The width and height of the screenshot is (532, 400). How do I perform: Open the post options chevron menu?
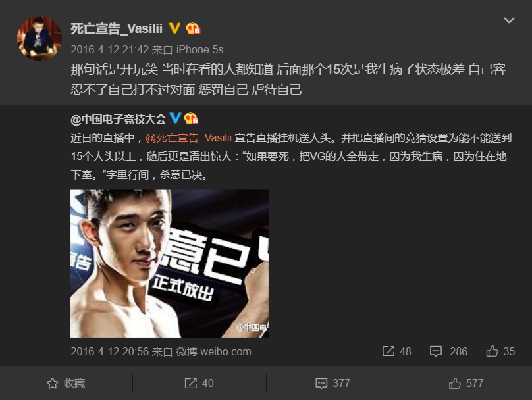click(x=509, y=20)
